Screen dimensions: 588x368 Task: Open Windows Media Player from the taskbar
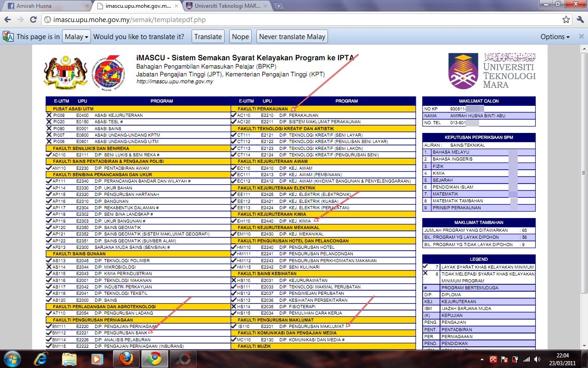(97, 359)
